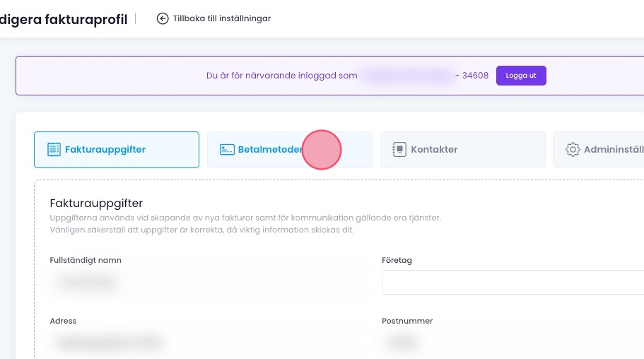Open the Tillbaka till inställningar link
Image resolution: width=644 pixels, height=359 pixels.
221,18
